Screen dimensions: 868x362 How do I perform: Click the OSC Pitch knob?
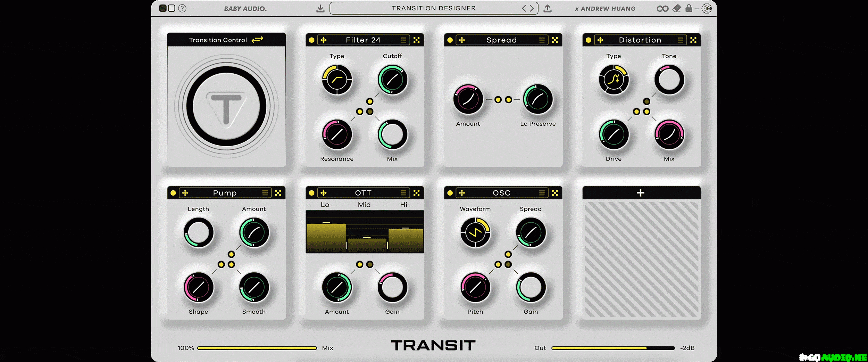475,287
